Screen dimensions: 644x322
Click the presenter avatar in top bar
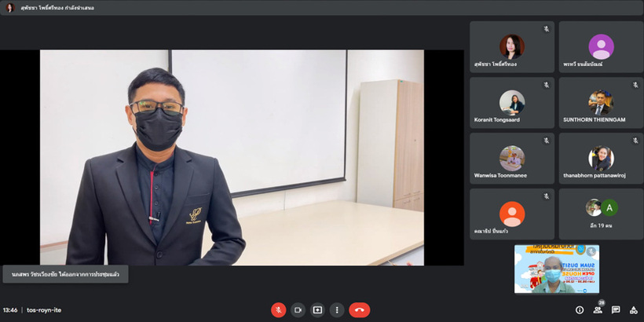11,8
